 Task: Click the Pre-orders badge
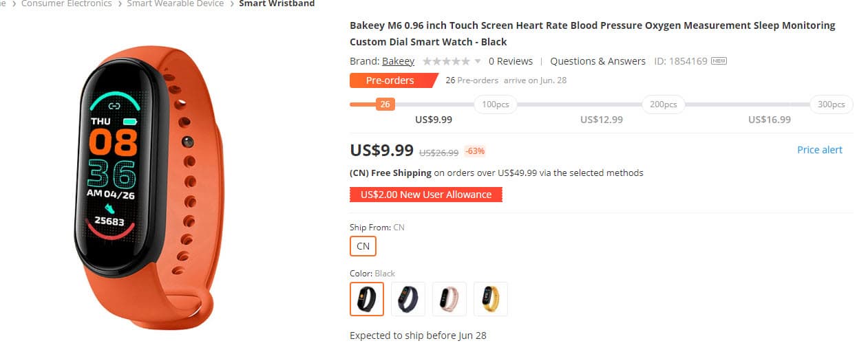click(390, 80)
